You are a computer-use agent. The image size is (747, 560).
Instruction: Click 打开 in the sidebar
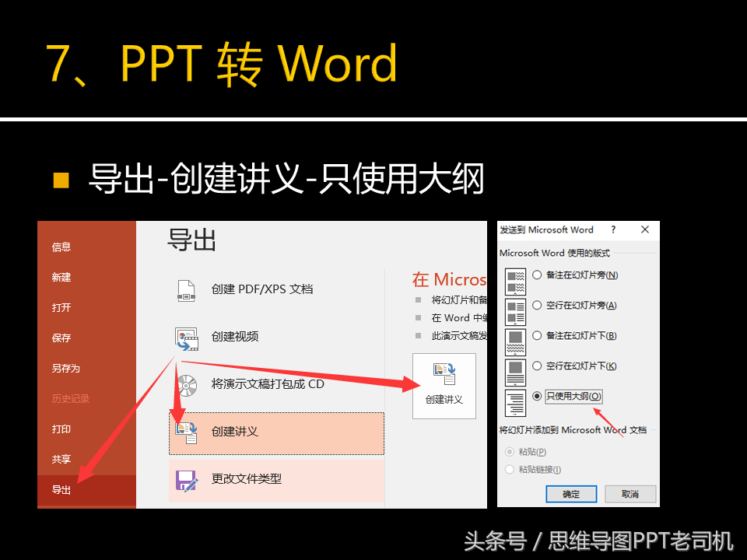click(x=61, y=308)
